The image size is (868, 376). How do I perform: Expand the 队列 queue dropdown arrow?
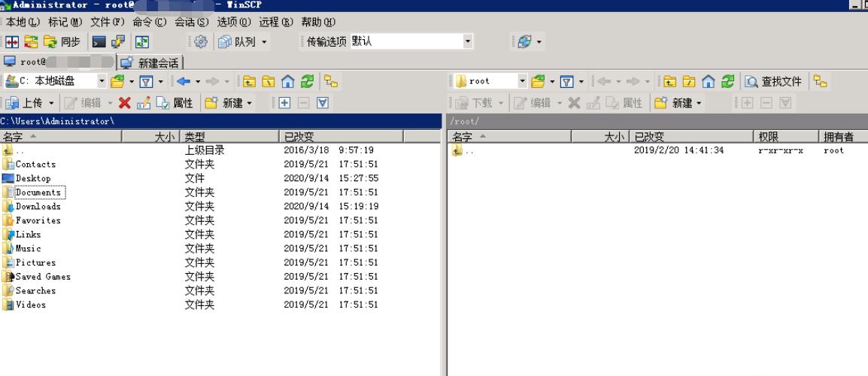[264, 42]
